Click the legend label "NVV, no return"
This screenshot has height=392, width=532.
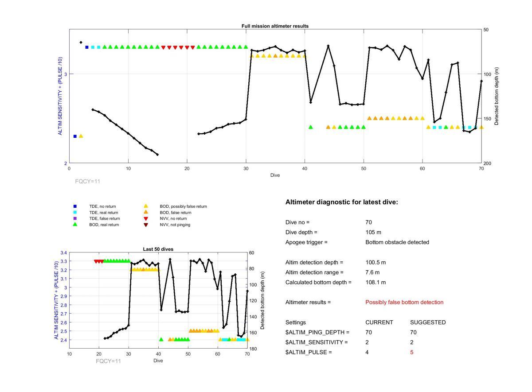(173, 218)
